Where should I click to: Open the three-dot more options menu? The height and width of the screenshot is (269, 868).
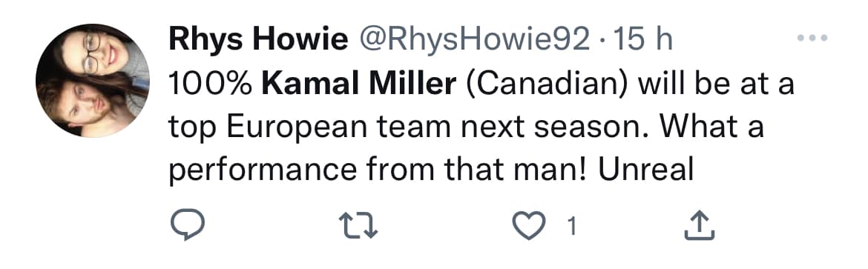click(x=812, y=39)
